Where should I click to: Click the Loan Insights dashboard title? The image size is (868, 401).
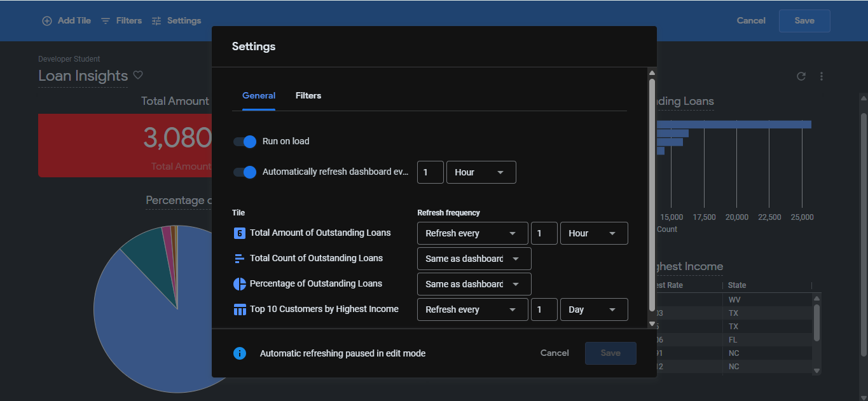(83, 76)
